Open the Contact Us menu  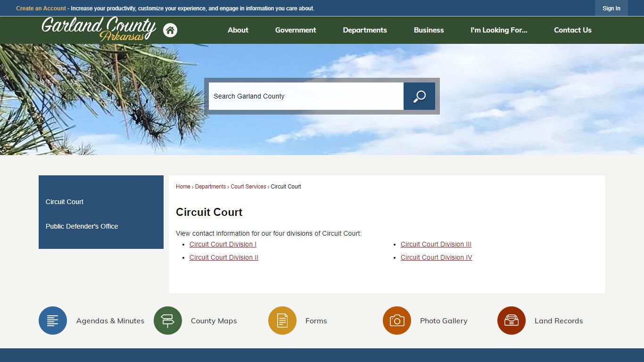tap(573, 30)
